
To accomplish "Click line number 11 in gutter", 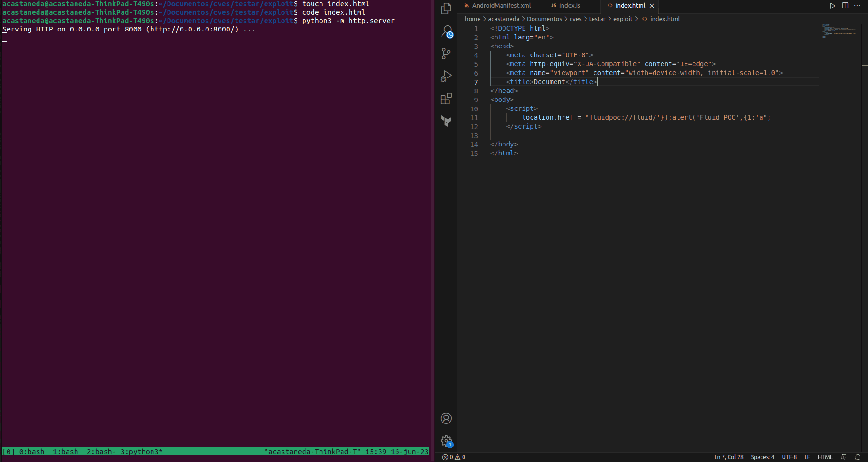I will point(474,118).
